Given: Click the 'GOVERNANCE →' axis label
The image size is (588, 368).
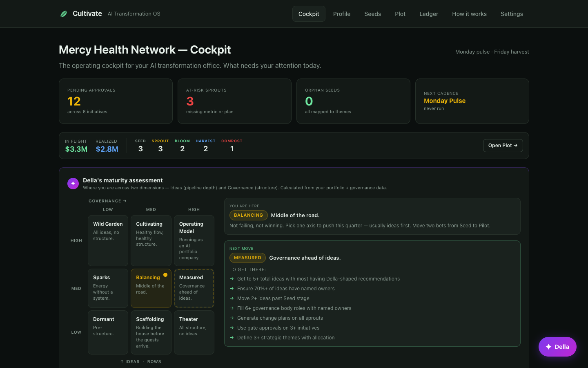Looking at the screenshot, I should click(x=108, y=201).
